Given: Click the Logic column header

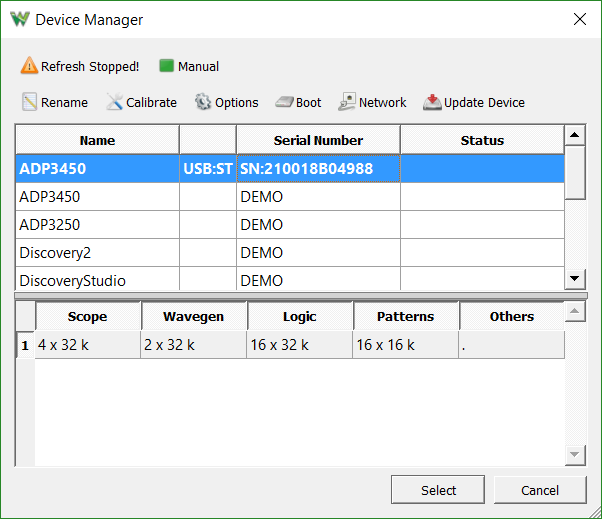Looking at the screenshot, I should (300, 316).
